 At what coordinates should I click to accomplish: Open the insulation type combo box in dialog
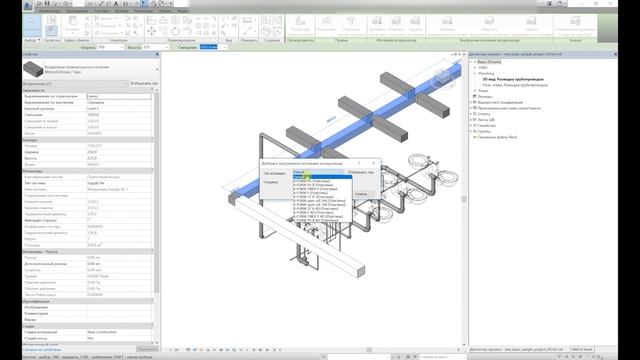(318, 173)
